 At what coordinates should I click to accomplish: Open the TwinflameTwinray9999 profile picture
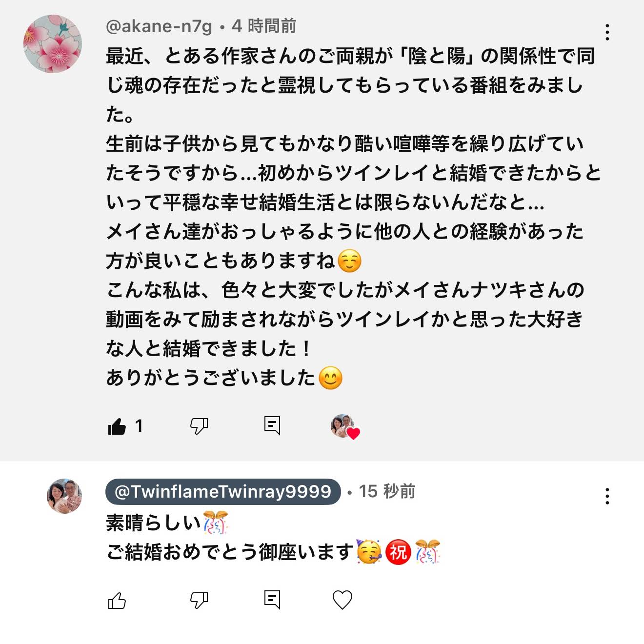pyautogui.click(x=64, y=496)
